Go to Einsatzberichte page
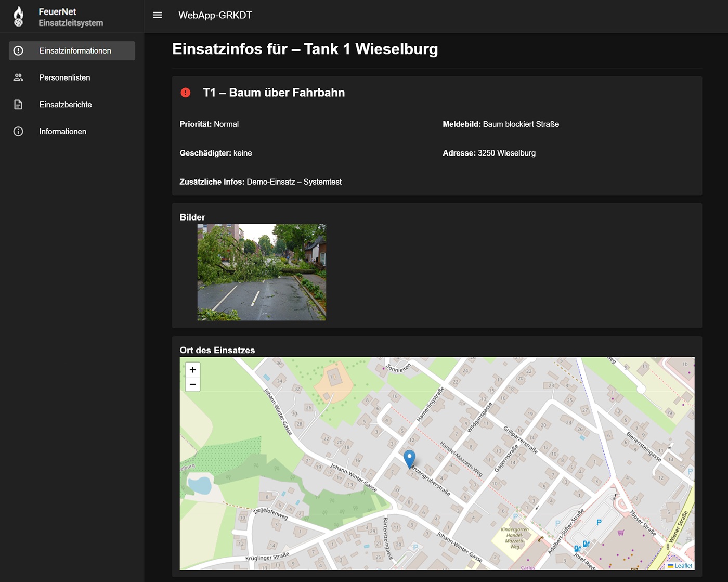 (x=66, y=105)
